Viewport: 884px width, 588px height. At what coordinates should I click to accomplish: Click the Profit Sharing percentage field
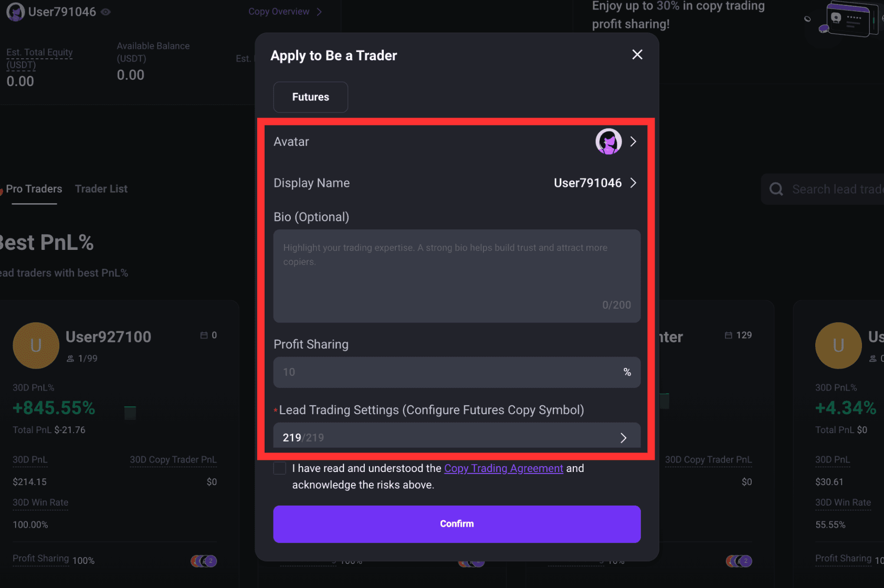point(457,372)
